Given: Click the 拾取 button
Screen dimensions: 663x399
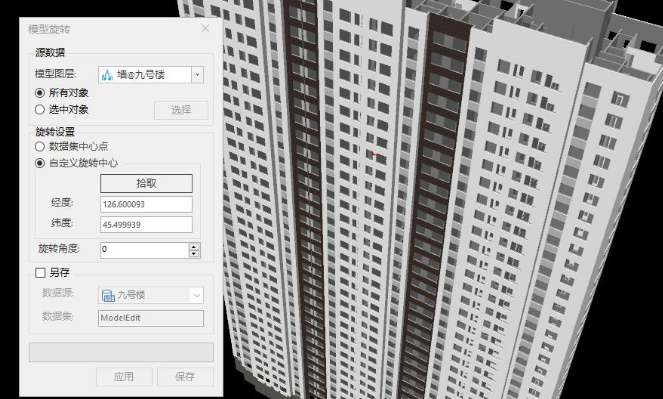Looking at the screenshot, I should point(146,183).
